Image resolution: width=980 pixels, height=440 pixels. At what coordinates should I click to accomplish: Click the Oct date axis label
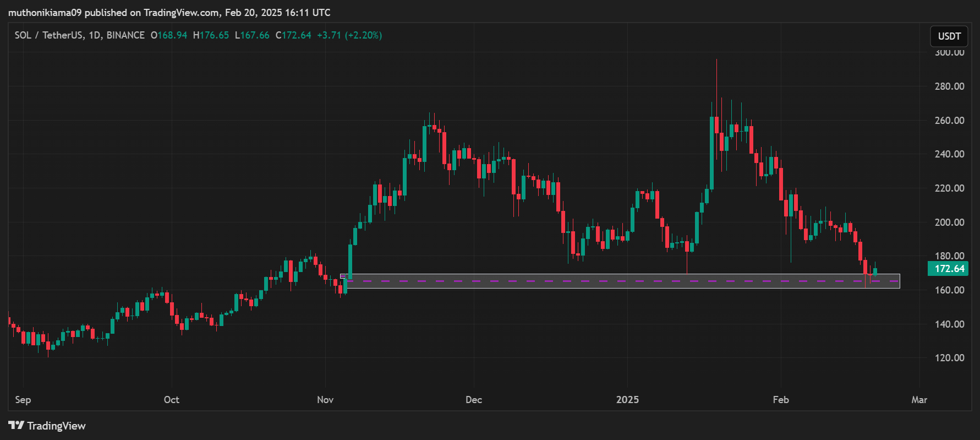coord(172,400)
